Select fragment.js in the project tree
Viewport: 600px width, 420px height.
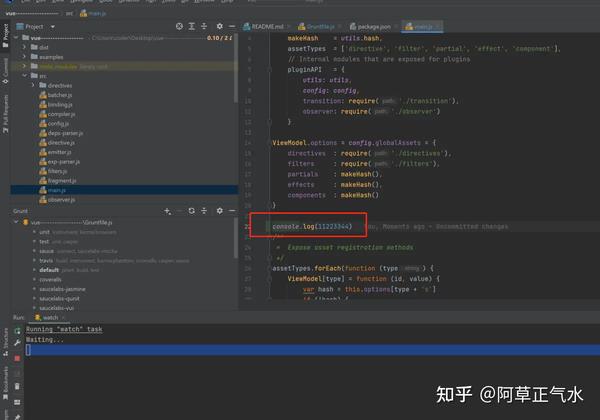tap(57, 181)
